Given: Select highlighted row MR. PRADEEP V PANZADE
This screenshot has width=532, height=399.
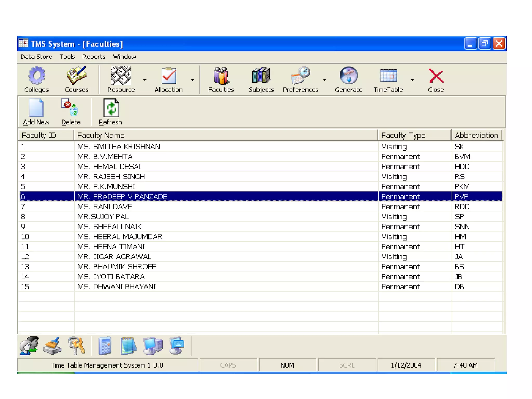Looking at the screenshot, I should (x=261, y=196).
